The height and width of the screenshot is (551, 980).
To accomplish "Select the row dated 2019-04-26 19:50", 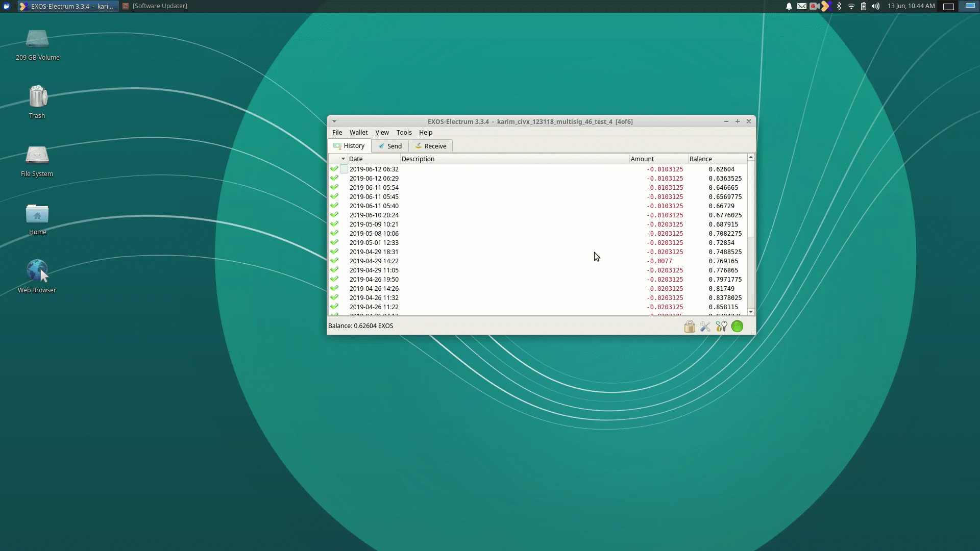I will (x=537, y=280).
